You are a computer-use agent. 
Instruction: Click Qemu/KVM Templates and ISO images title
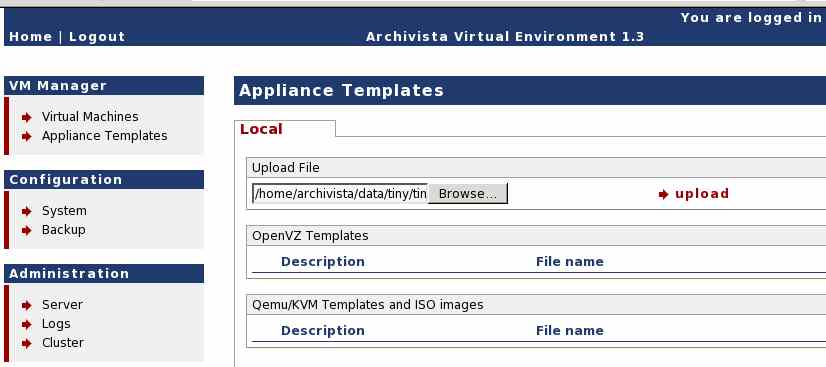coord(367,304)
